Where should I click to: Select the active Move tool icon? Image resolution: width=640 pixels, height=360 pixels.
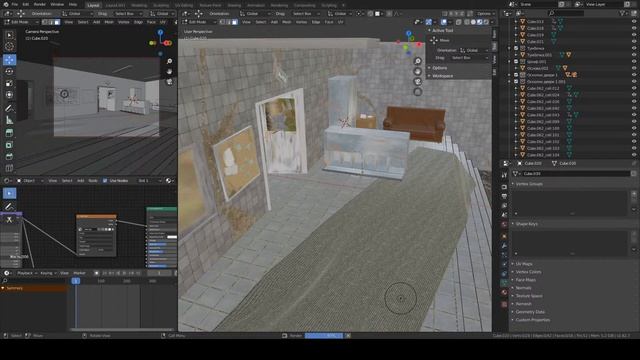tap(9, 60)
